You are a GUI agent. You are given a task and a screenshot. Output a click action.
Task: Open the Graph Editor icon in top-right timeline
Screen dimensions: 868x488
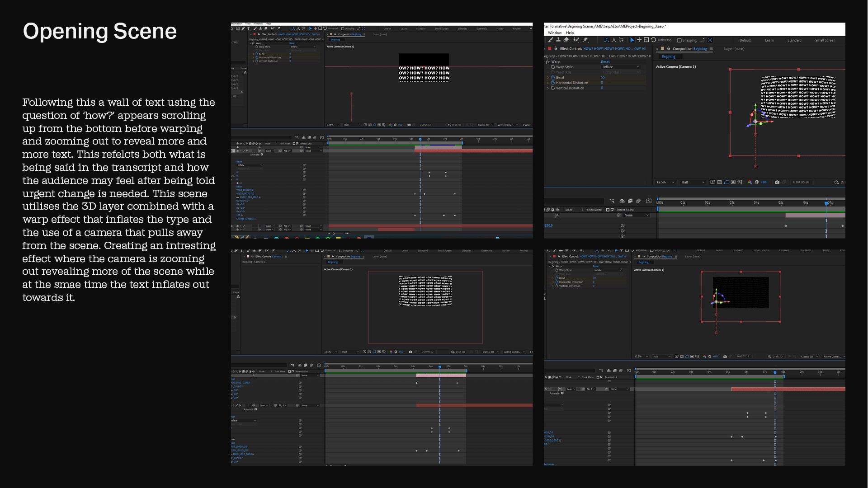pyautogui.click(x=649, y=201)
